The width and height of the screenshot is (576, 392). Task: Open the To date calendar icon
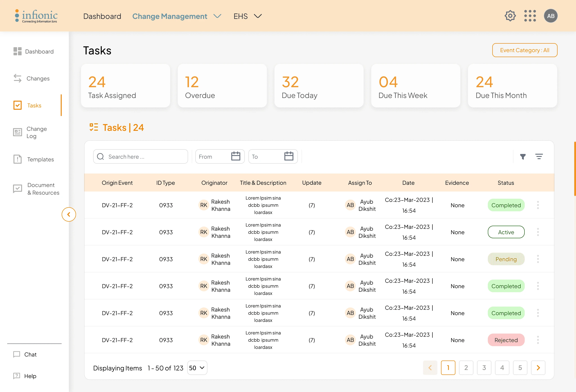288,156
